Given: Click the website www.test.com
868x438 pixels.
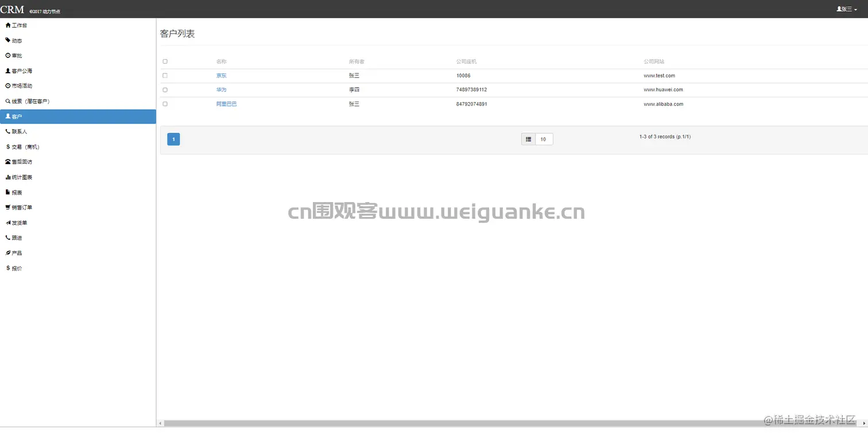Looking at the screenshot, I should 660,76.
